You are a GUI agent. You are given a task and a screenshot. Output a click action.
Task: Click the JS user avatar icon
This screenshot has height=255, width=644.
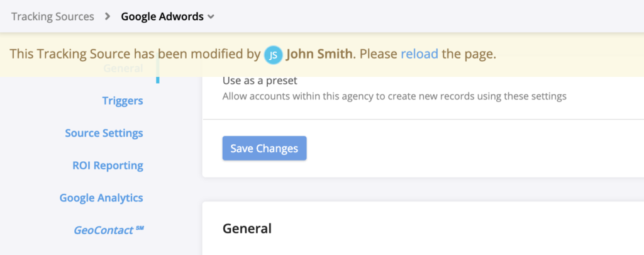click(273, 55)
